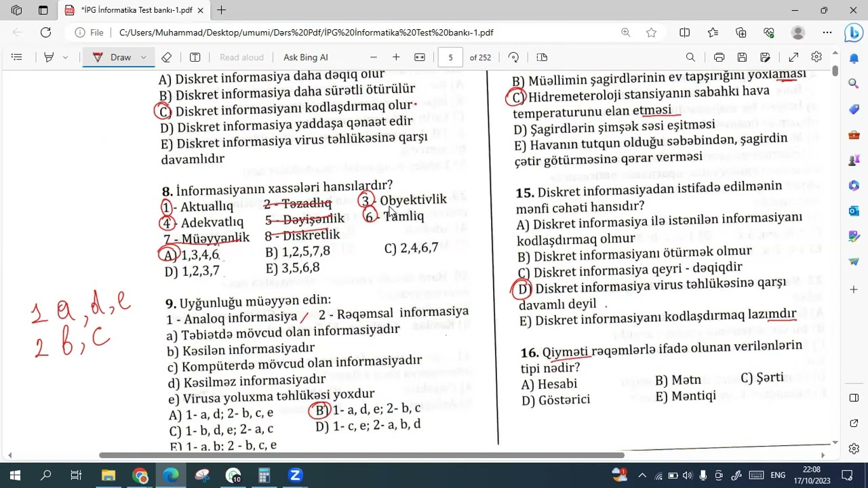Open the Favorites list
The width and height of the screenshot is (868, 488).
pyautogui.click(x=713, y=33)
